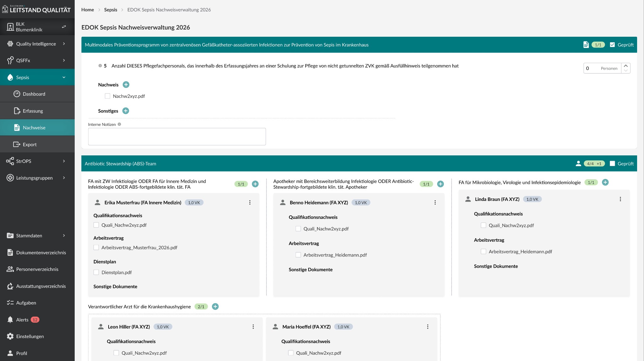The width and height of the screenshot is (644, 361).
Task: Click document icon in Multimodales header
Action: click(x=586, y=45)
